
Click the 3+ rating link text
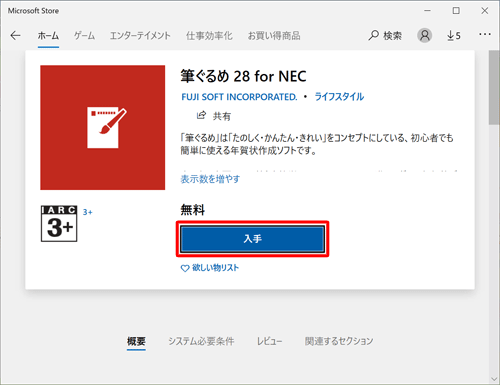pos(88,212)
